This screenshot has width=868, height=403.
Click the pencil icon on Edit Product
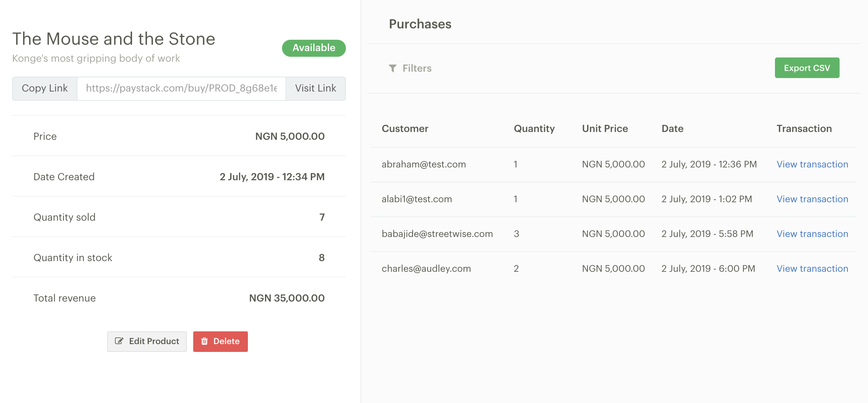(119, 341)
